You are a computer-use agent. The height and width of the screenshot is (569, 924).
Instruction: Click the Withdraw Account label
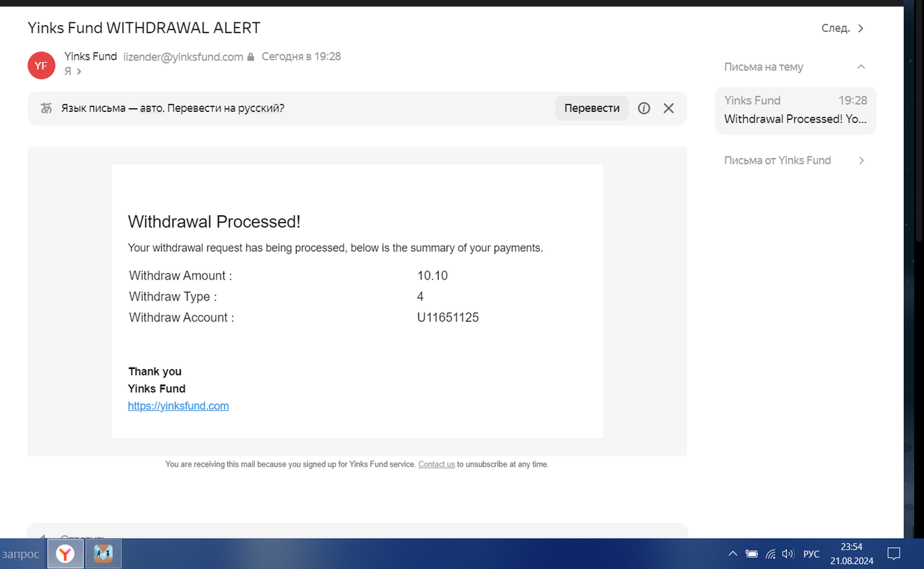[x=182, y=317]
